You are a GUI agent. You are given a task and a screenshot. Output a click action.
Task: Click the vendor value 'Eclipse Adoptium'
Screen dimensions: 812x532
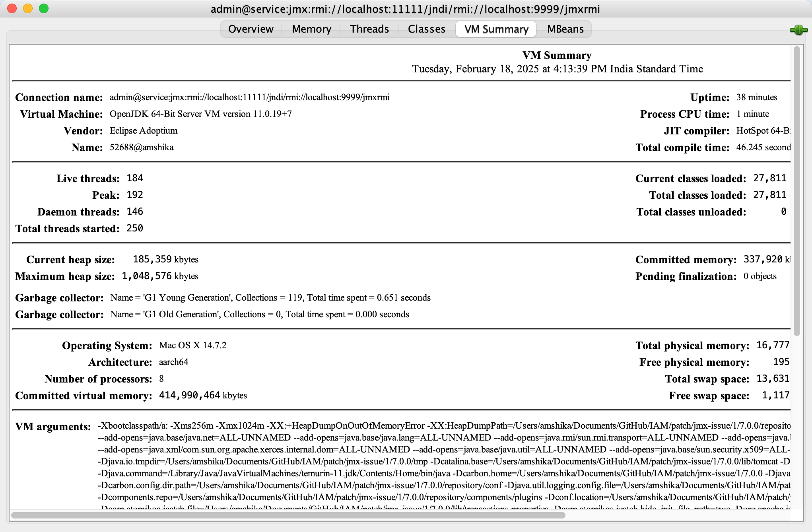tap(144, 131)
